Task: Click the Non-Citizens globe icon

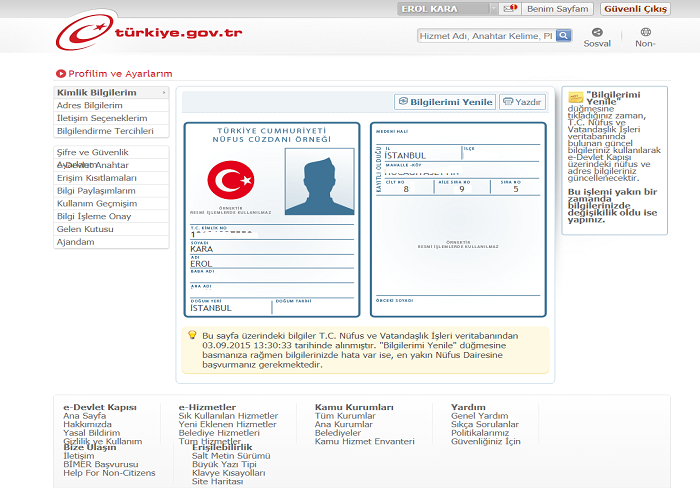Action: pyautogui.click(x=646, y=37)
